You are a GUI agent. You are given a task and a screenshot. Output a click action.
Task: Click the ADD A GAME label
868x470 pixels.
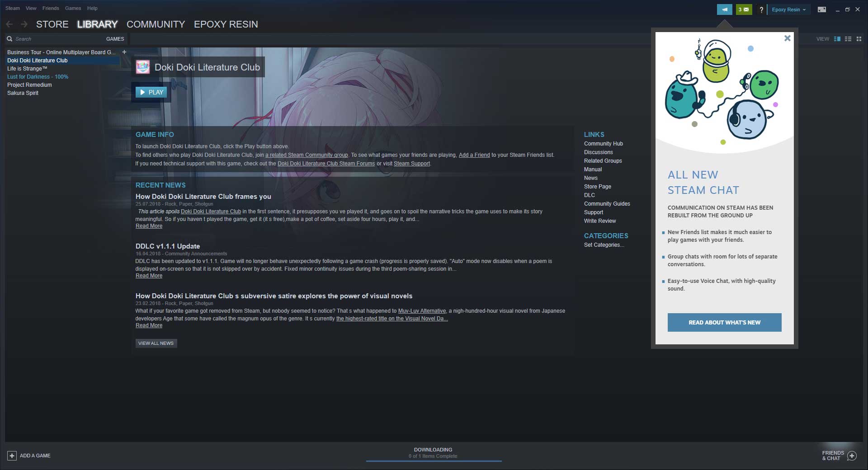[x=35, y=456]
